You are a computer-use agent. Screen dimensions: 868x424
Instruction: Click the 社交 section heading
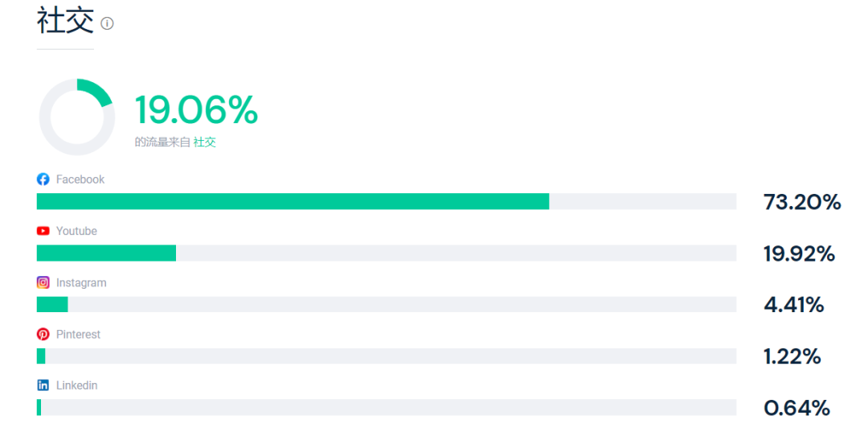click(x=65, y=21)
